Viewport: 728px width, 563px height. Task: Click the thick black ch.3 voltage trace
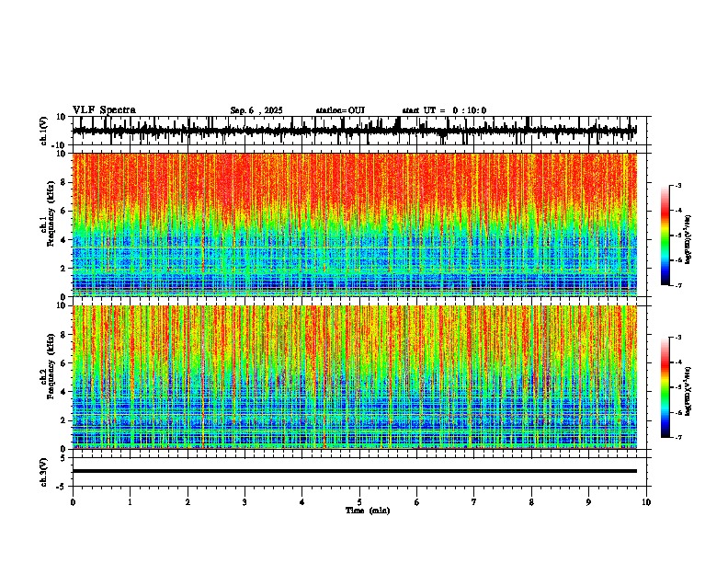[x=355, y=471]
